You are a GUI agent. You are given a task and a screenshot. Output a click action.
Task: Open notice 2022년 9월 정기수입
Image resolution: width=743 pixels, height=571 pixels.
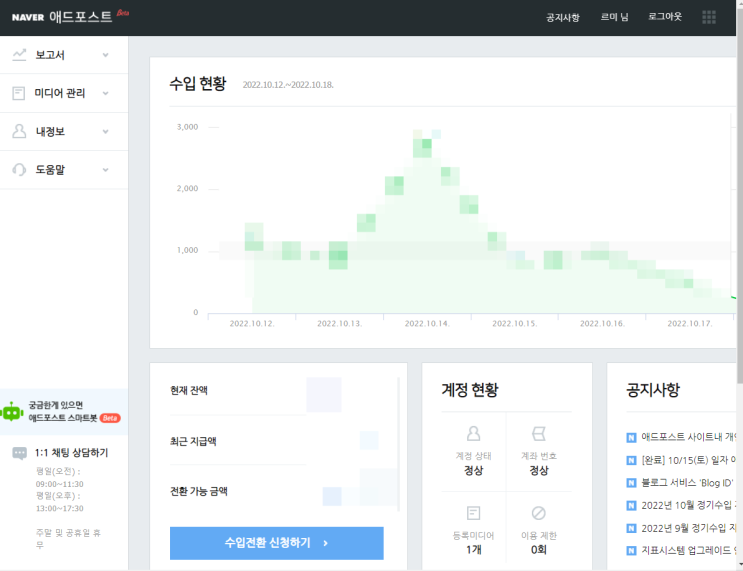689,528
